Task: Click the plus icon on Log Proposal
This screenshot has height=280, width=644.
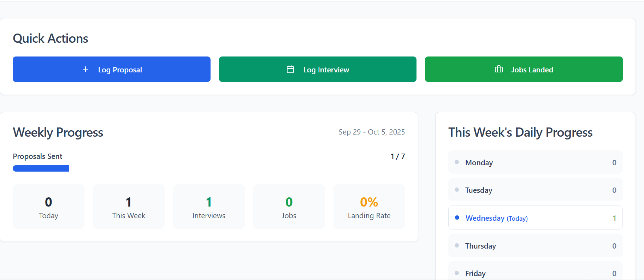Action: (x=85, y=70)
